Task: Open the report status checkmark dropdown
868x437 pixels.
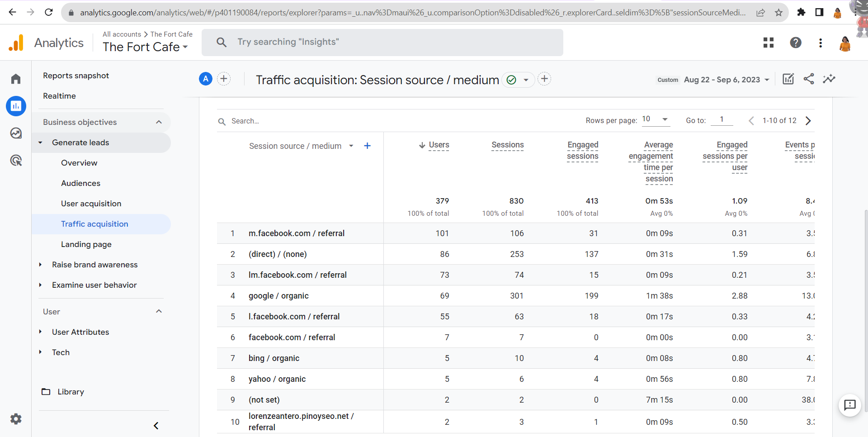Action: tap(518, 80)
